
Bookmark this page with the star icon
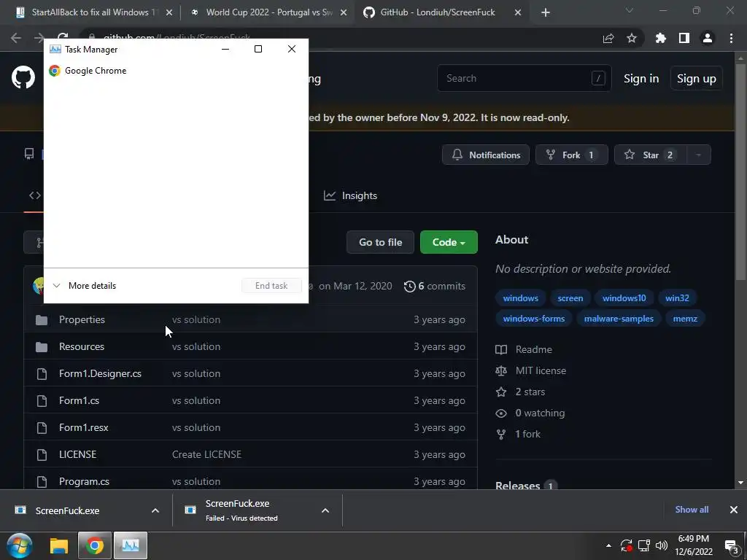tap(632, 38)
